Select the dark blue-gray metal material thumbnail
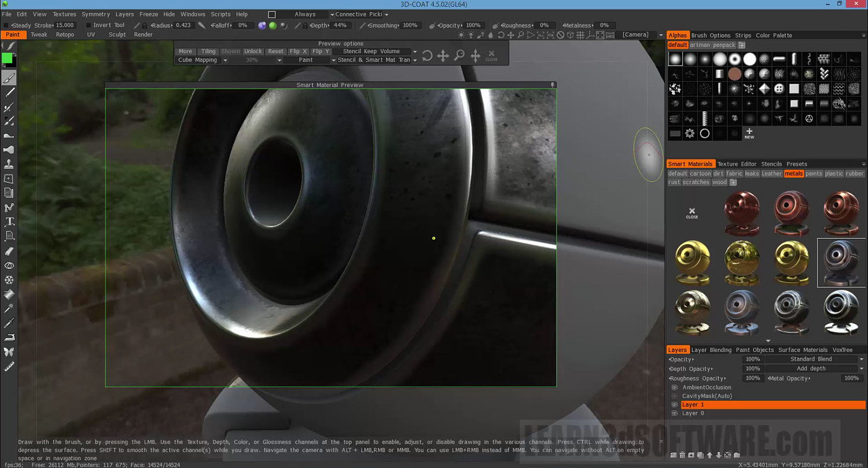Screen dimensions: 868x468 point(841,263)
